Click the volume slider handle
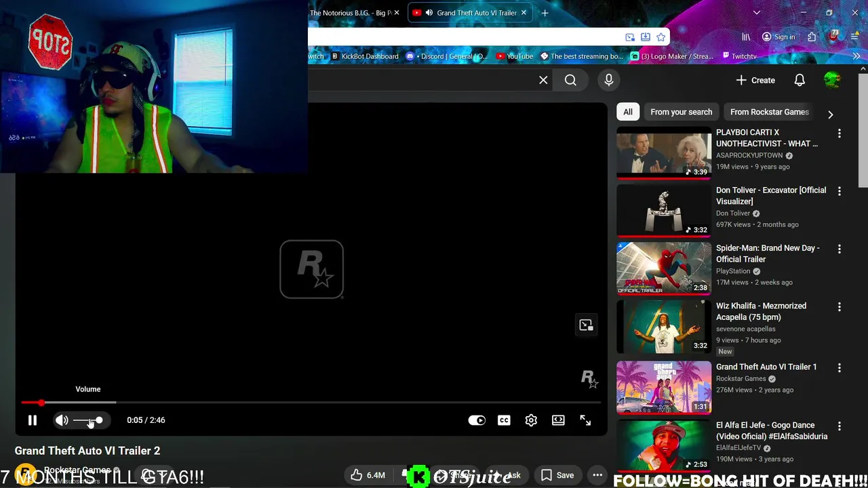This screenshot has width=868, height=488. [x=99, y=420]
